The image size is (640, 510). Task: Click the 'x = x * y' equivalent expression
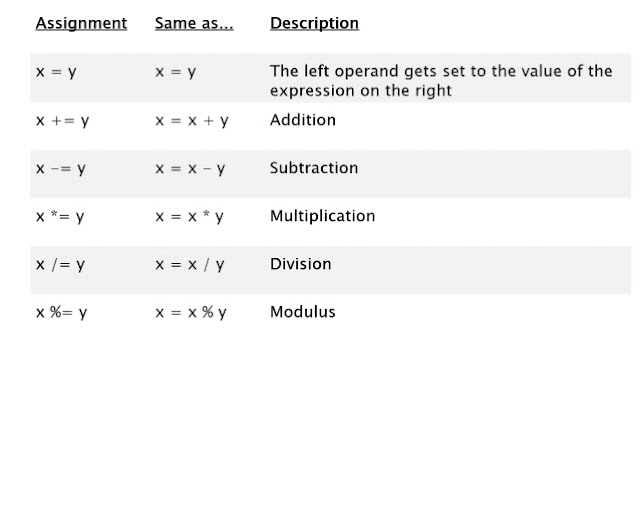pyautogui.click(x=189, y=217)
